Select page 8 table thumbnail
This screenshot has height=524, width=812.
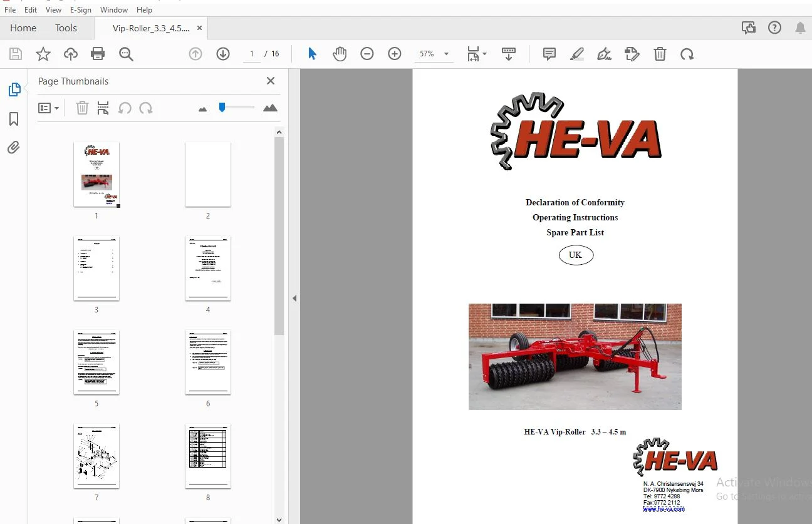208,456
